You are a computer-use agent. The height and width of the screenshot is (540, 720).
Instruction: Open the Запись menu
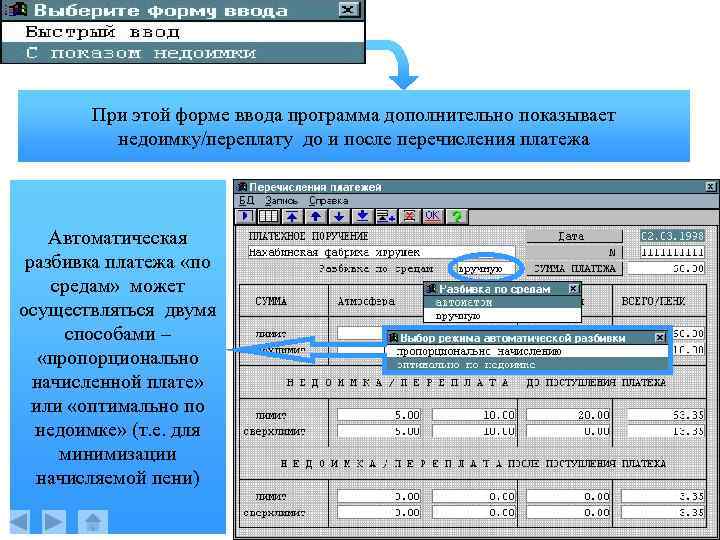[x=281, y=201]
